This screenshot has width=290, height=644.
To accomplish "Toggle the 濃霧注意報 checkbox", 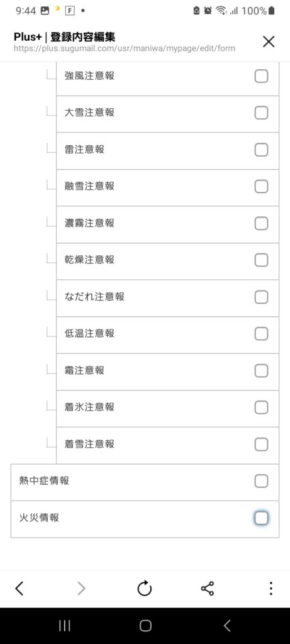I will (x=261, y=223).
